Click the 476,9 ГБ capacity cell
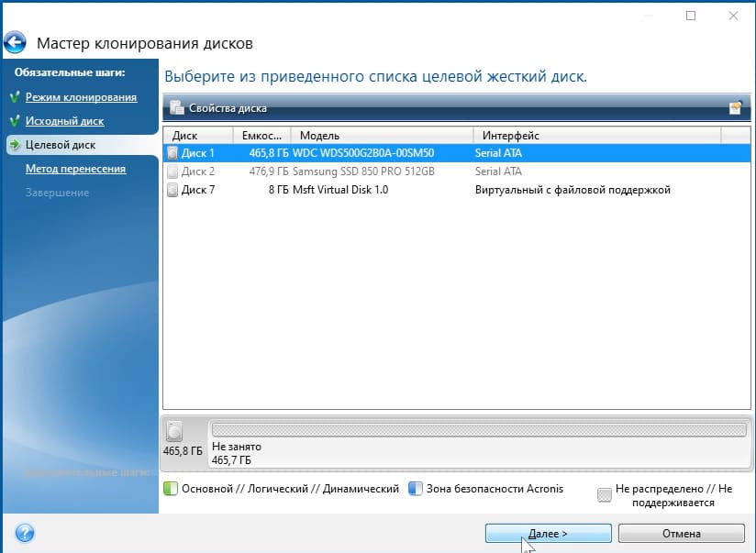This screenshot has height=553, width=756. (x=269, y=171)
